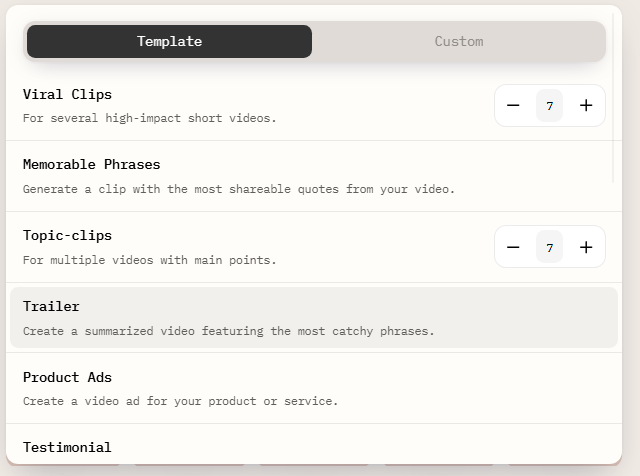Select the Trailer template title
640x476 pixels.
[51, 306]
